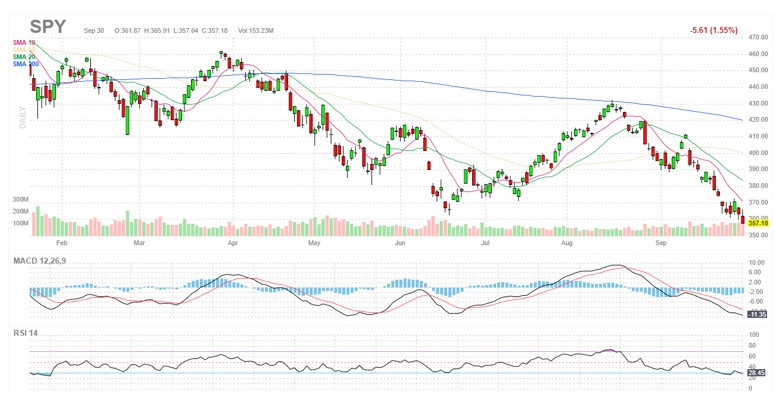This screenshot has width=774, height=405.
Task: Click the '460.00' price axis label
Action: point(758,53)
